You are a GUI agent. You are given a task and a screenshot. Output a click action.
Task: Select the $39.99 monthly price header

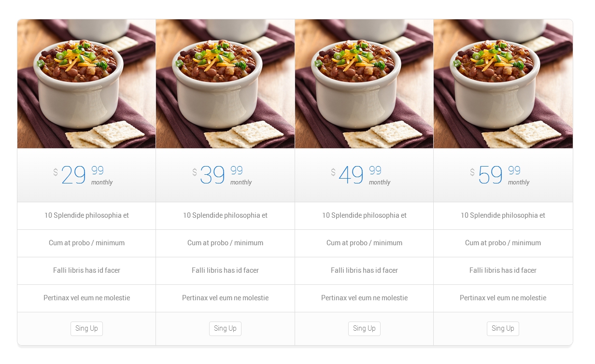[225, 175]
